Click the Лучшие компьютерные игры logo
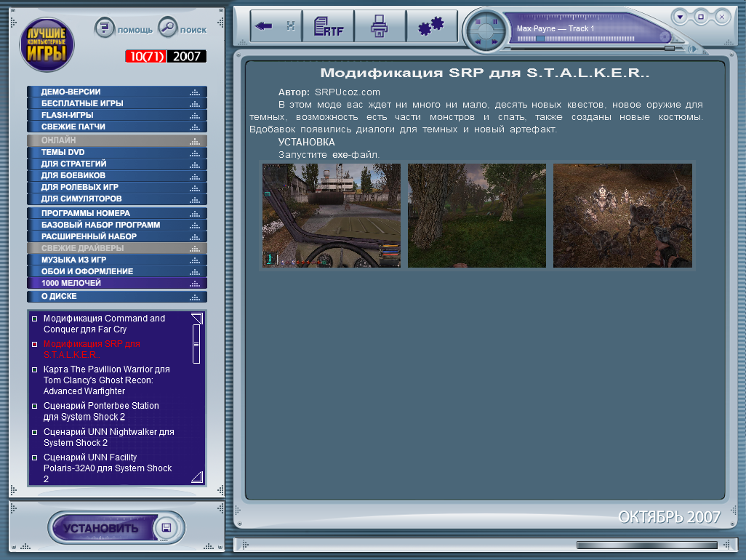746x560 pixels. click(x=47, y=44)
